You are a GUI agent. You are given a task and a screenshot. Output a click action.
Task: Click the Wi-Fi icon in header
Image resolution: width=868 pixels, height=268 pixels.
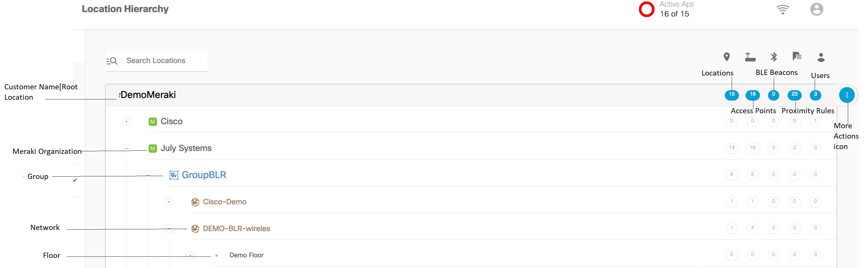(x=782, y=10)
